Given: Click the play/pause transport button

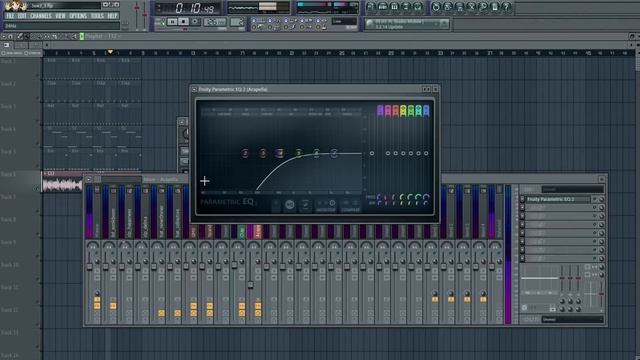Looking at the screenshot, I should click(172, 22).
